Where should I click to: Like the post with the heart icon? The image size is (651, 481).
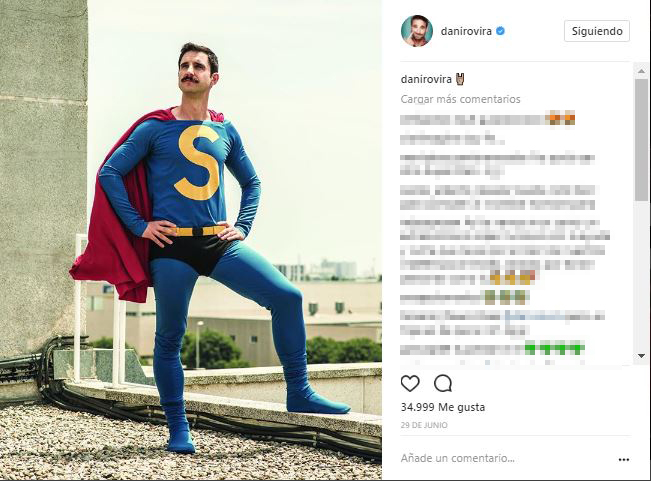click(x=410, y=383)
